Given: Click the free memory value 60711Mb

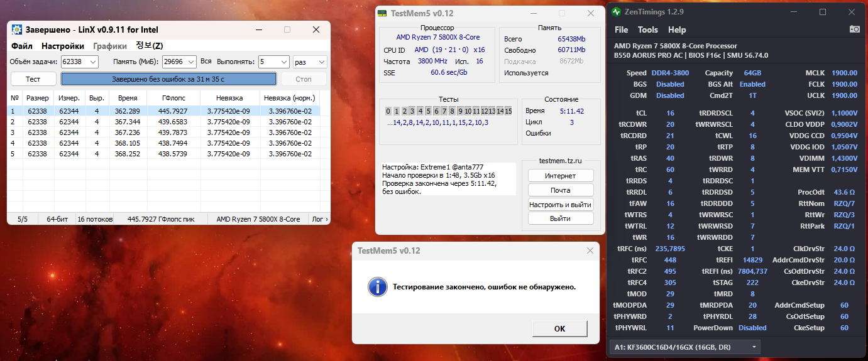Looking at the screenshot, I should (x=571, y=50).
